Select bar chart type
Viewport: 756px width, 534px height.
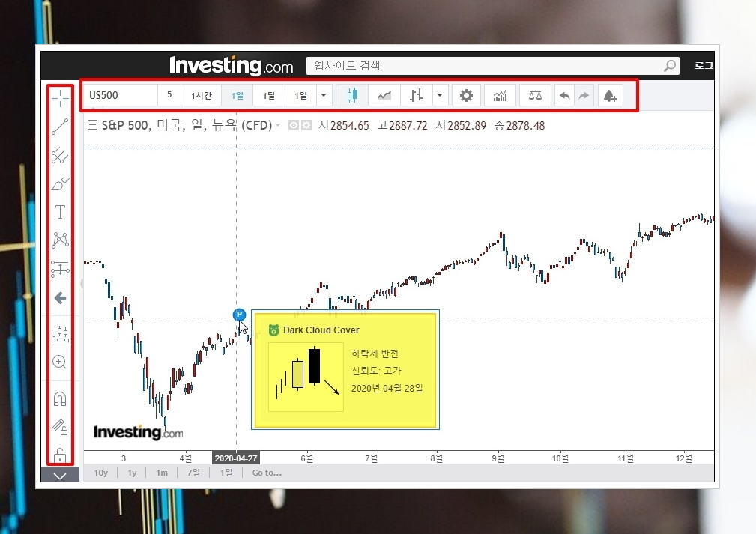[x=416, y=95]
